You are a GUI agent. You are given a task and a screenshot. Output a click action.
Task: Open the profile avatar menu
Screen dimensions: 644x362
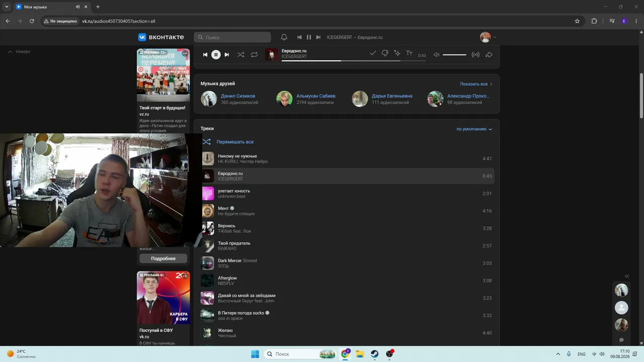click(488, 37)
